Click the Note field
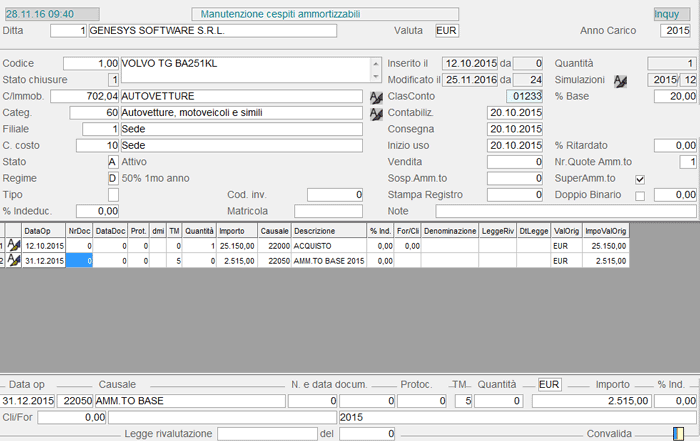The height and width of the screenshot is (441, 700). point(566,211)
